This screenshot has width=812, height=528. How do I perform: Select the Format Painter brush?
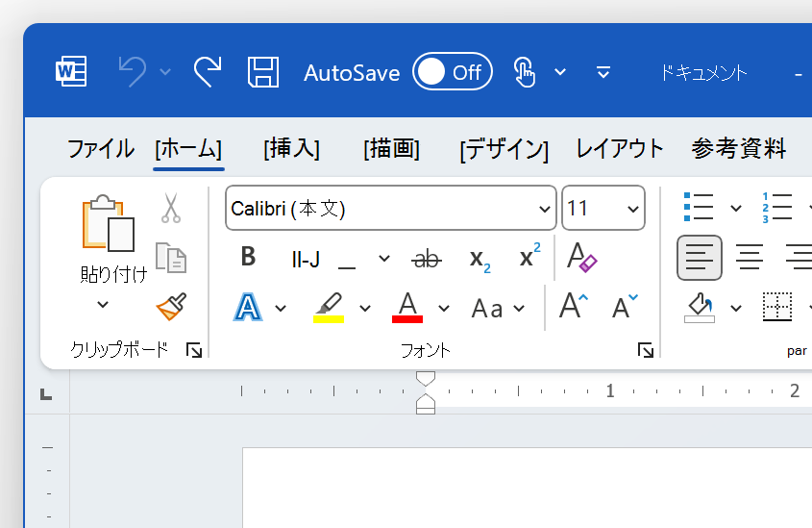(x=171, y=306)
